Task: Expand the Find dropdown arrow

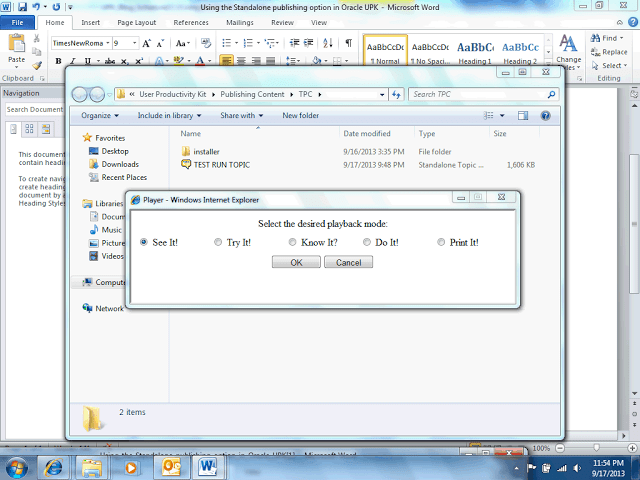Action: [x=622, y=38]
